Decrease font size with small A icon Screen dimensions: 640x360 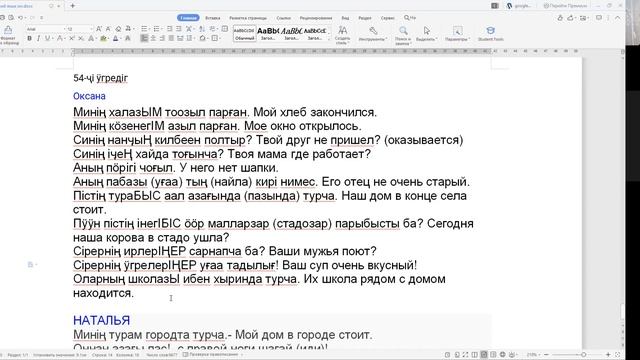click(x=108, y=29)
